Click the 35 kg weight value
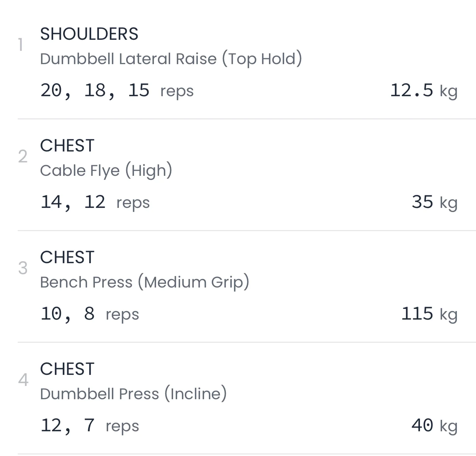Viewport: 476px width, 456px height. point(434,202)
